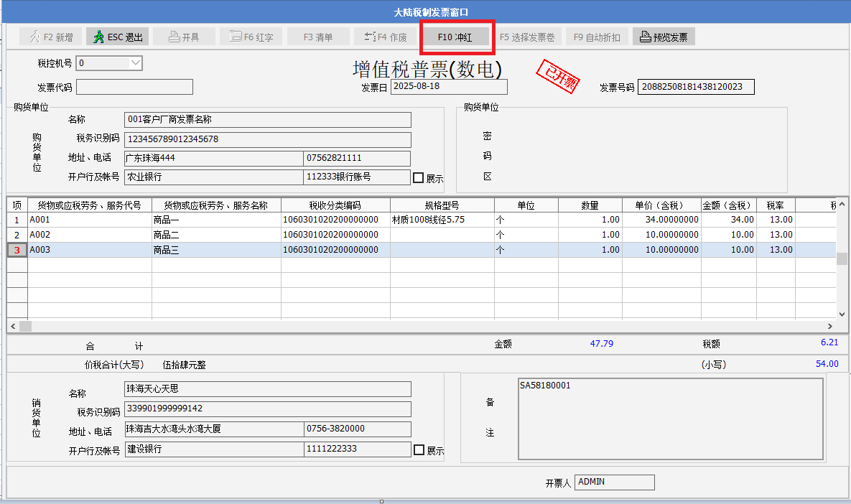Expand the 税控机号 dropdown
851x504 pixels.
(135, 63)
